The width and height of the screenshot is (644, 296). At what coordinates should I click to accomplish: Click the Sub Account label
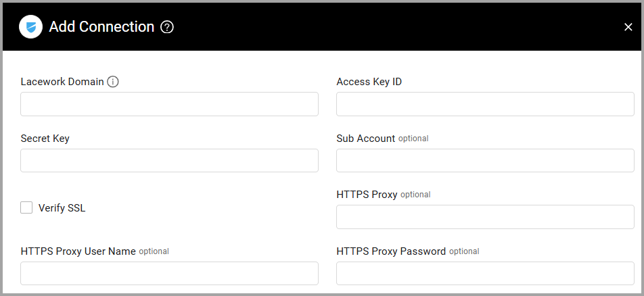coord(365,139)
